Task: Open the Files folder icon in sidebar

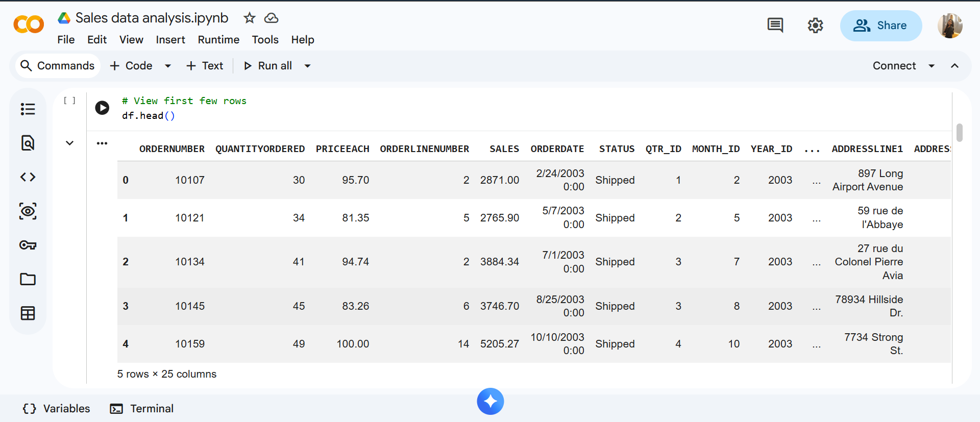Action: 28,279
